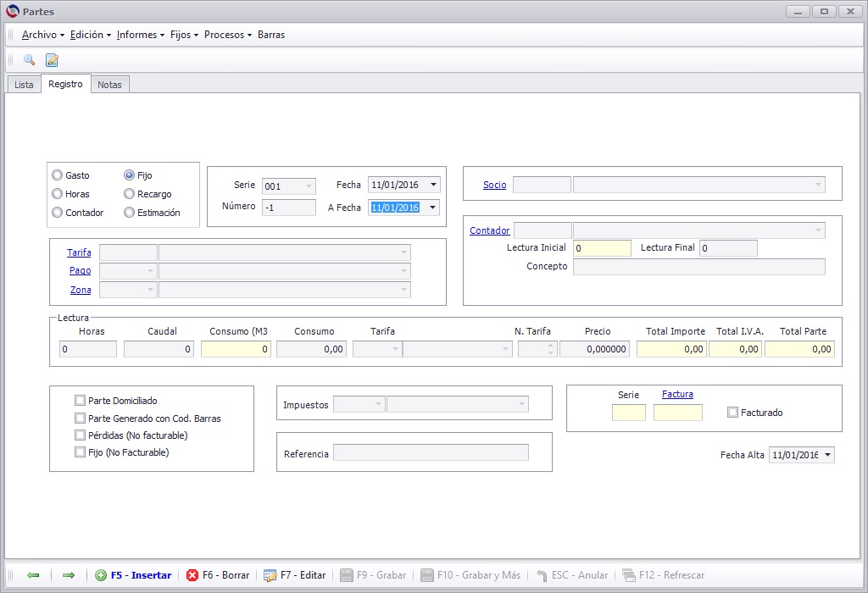This screenshot has width=868, height=593.
Task: Open the Procesos menu
Action: pos(227,34)
